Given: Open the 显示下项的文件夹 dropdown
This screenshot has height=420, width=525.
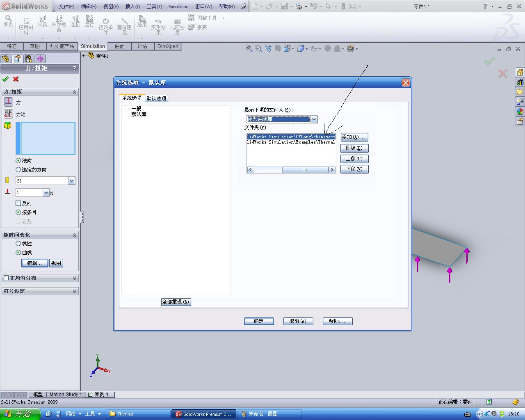Looking at the screenshot, I should pos(314,119).
